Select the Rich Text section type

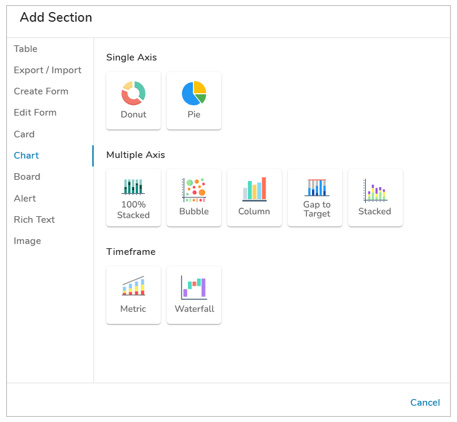34,220
